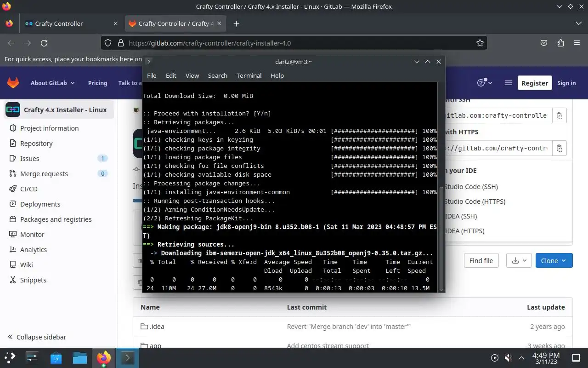Collapse the GitLab sidebar

coord(37,337)
